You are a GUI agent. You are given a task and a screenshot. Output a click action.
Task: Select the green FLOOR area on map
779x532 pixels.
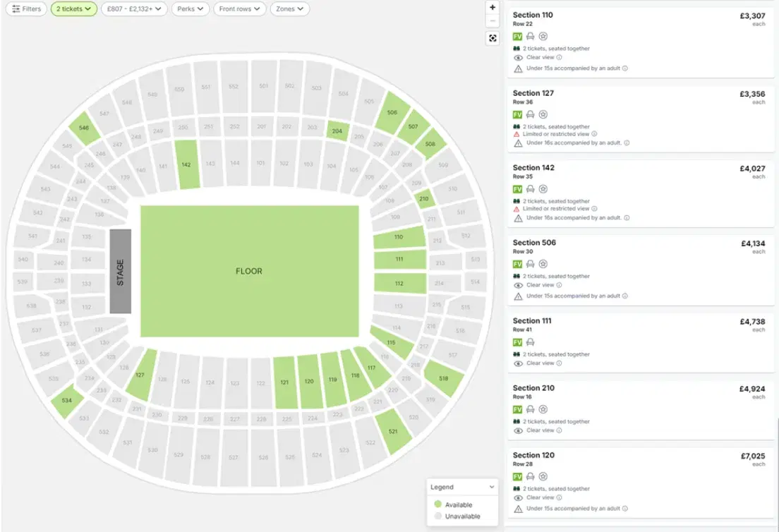point(249,271)
